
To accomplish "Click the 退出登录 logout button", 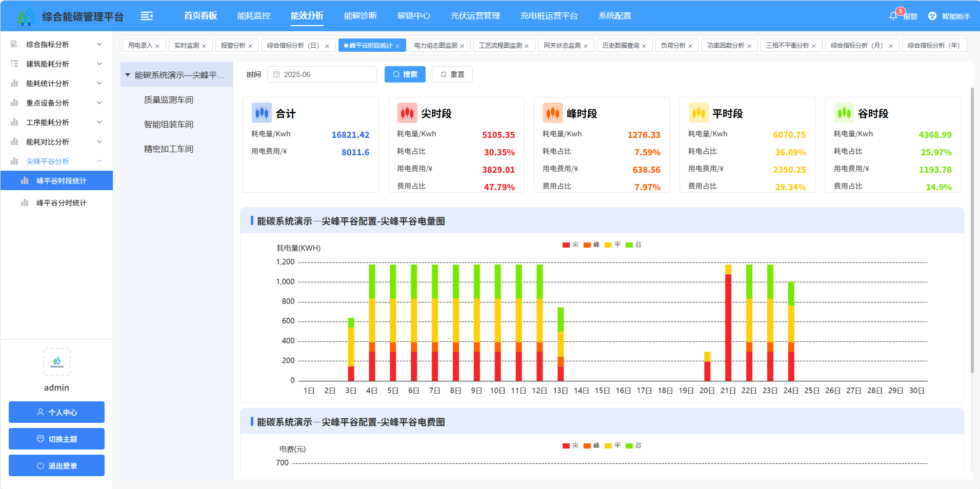I will tap(56, 465).
